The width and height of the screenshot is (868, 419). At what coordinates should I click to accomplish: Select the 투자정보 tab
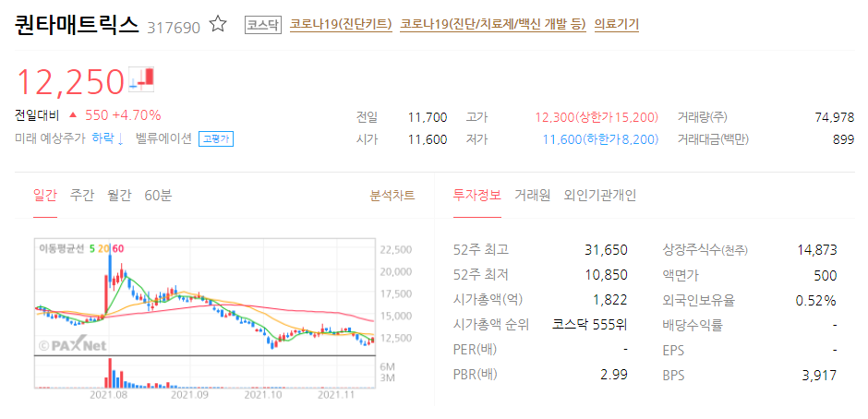pyautogui.click(x=477, y=195)
